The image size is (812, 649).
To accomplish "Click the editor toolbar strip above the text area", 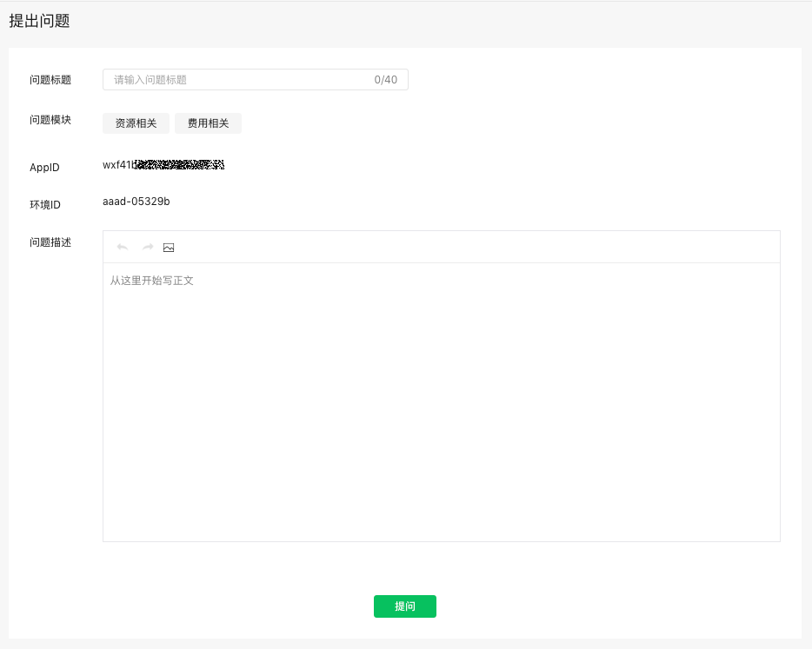I will click(435, 247).
